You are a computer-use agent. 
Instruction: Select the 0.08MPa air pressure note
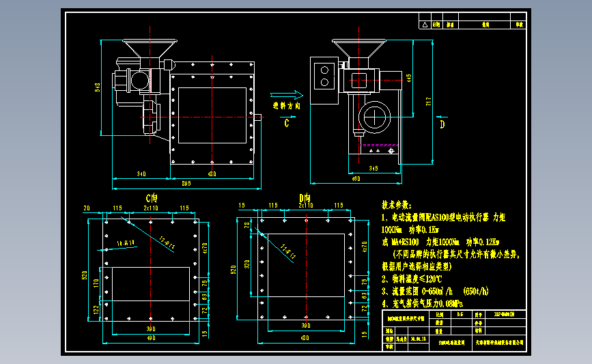point(422,304)
